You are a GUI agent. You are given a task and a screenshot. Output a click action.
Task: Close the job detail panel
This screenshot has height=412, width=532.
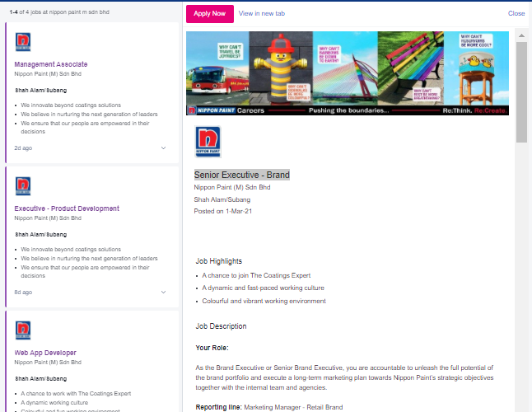tap(516, 13)
